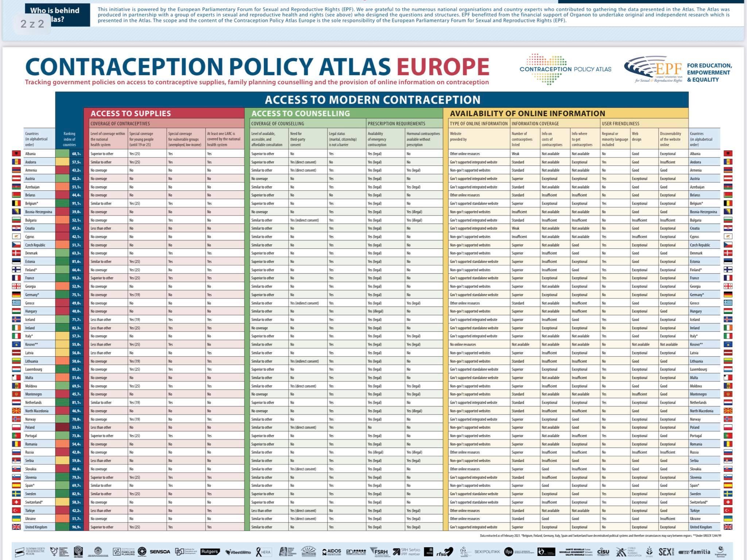747x560 pixels.
Task: Click the familia logo in the partner strip
Action: coord(694,552)
